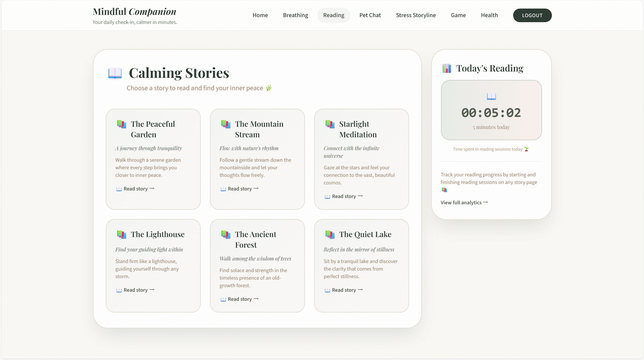The height and width of the screenshot is (360, 644).
Task: Click the books icon on The Ancient Forest card
Action: [226, 235]
